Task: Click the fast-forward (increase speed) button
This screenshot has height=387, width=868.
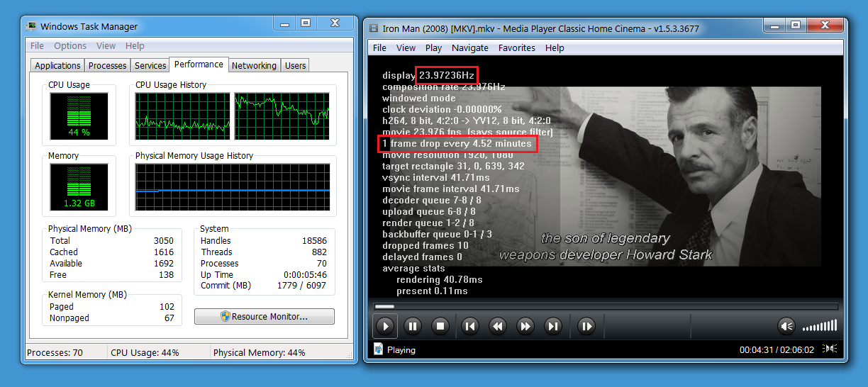Action: [525, 326]
